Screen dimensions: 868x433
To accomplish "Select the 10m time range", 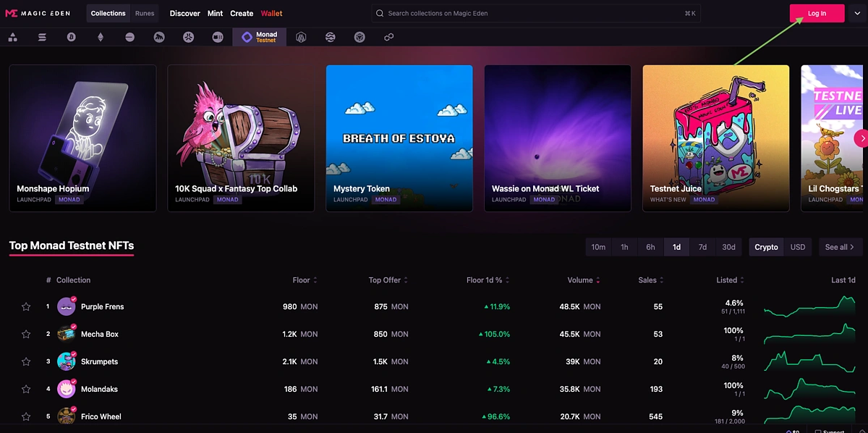I will [x=598, y=247].
